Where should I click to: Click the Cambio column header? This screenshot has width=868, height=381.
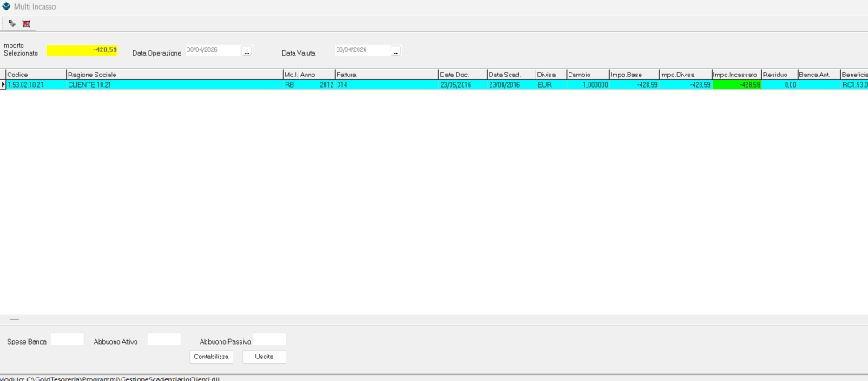tap(588, 75)
